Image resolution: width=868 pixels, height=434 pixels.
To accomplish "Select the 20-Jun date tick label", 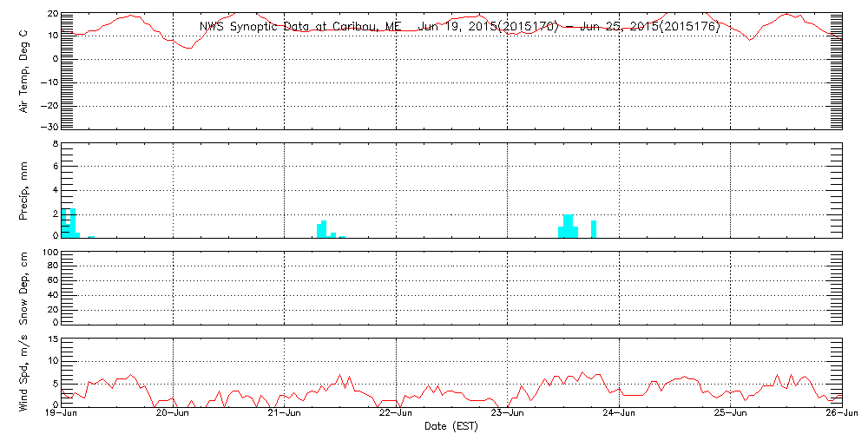I will pyautogui.click(x=173, y=415).
